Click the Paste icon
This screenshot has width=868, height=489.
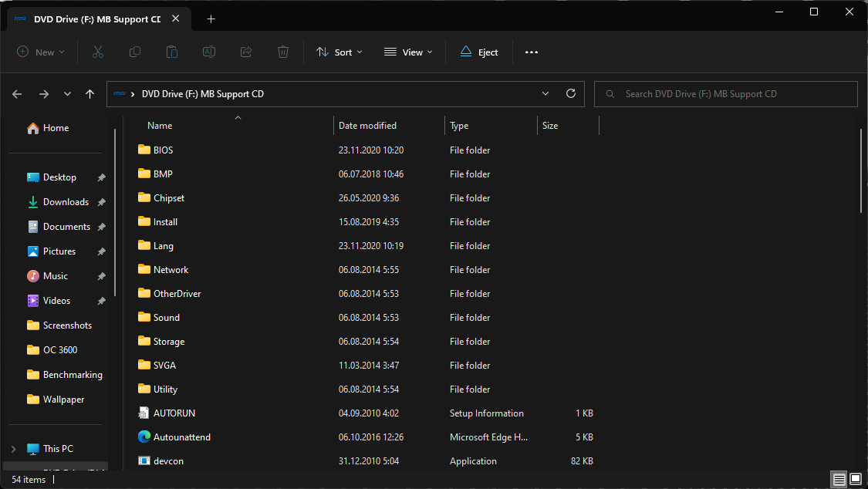click(171, 52)
